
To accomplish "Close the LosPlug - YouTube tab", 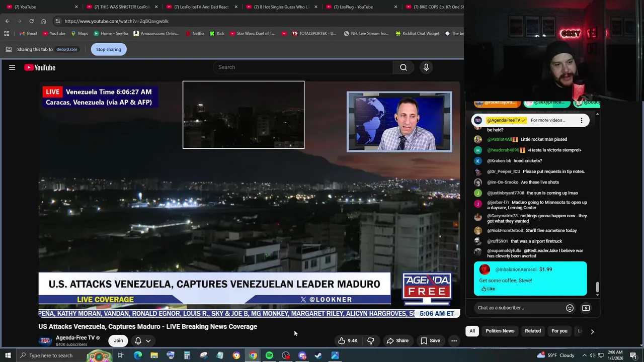I will pyautogui.click(x=396, y=7).
